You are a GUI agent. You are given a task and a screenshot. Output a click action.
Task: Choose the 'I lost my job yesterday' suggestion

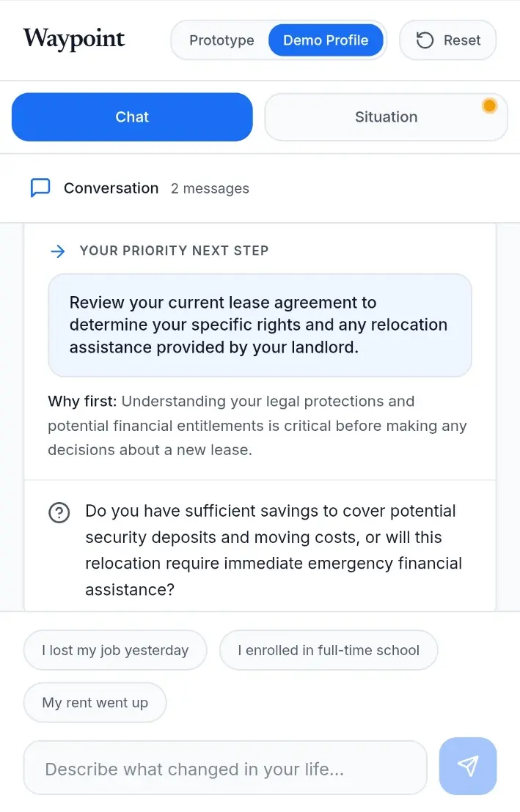[115, 650]
